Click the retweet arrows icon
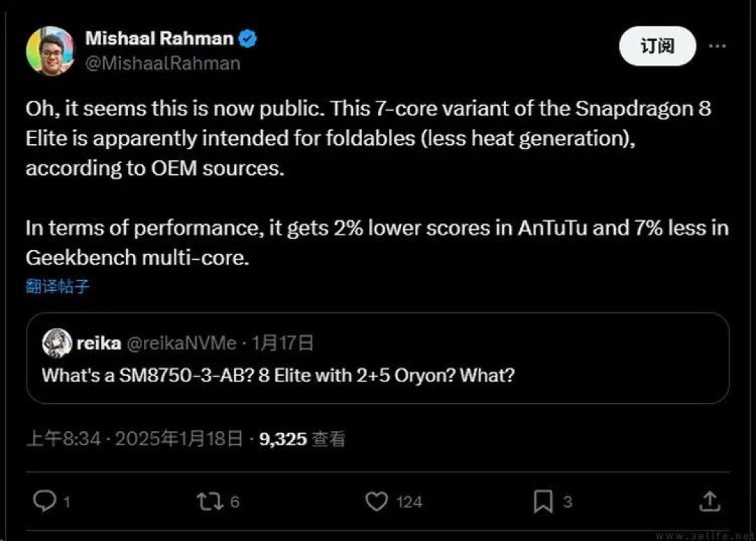The height and width of the screenshot is (541, 756). pyautogui.click(x=210, y=502)
